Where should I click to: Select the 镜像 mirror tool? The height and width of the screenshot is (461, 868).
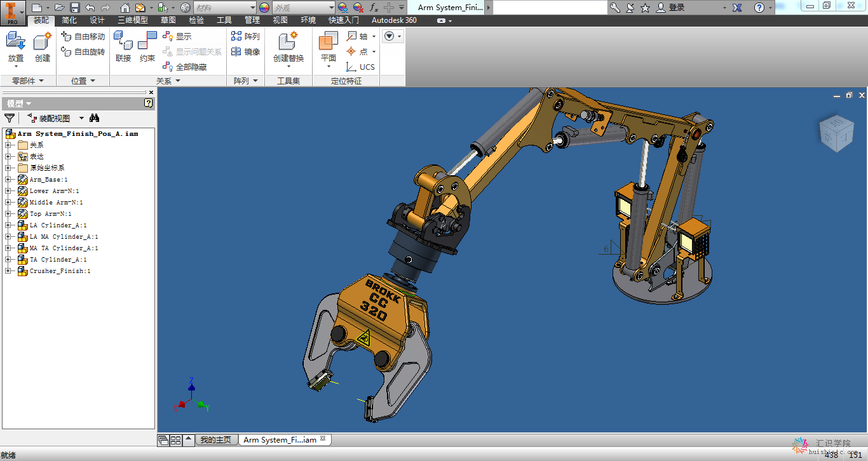point(245,52)
